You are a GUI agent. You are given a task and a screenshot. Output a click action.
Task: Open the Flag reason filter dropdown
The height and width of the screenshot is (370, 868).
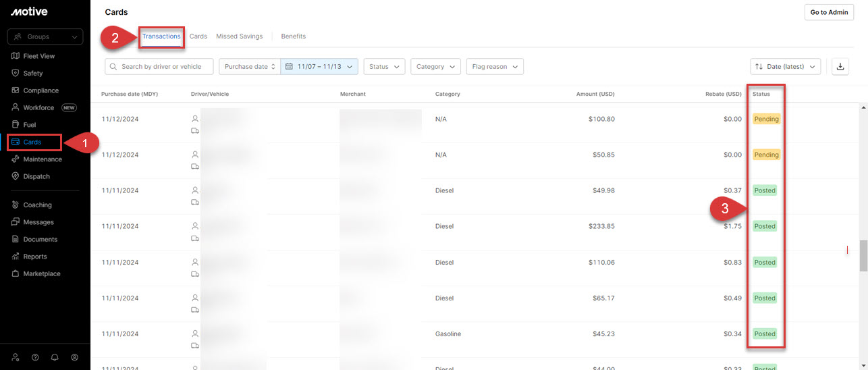pyautogui.click(x=495, y=66)
